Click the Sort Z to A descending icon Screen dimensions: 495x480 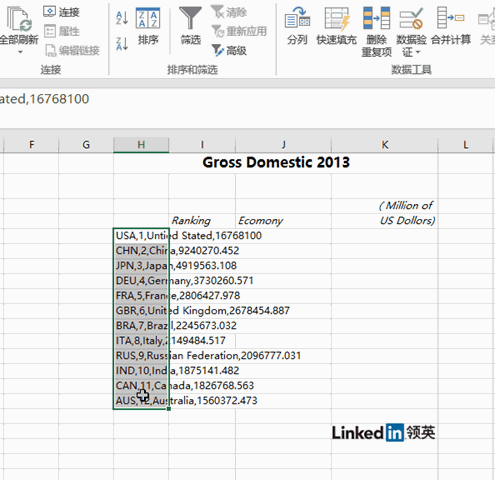click(x=122, y=44)
